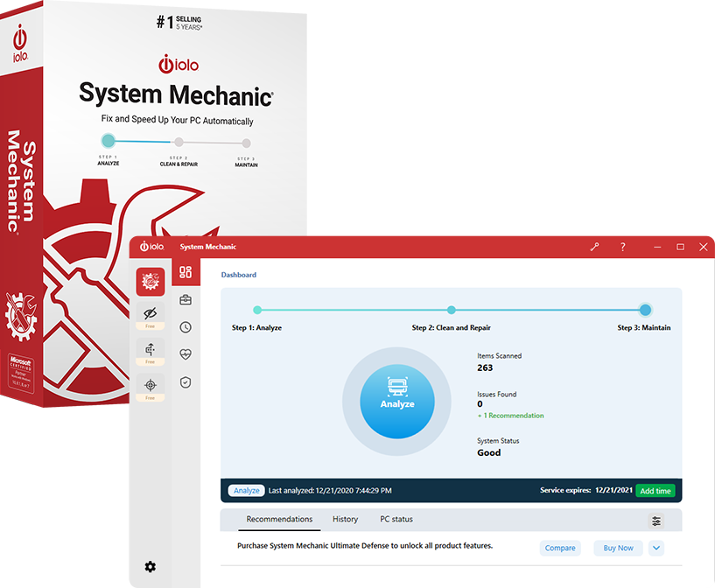The height and width of the screenshot is (588, 715).
Task: Minimize the System Mechanic window
Action: pos(657,247)
